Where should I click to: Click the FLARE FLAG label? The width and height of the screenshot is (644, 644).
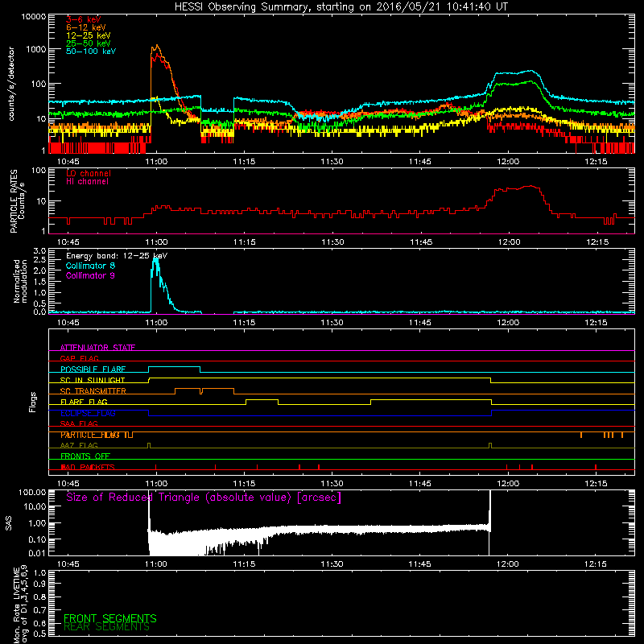(84, 402)
